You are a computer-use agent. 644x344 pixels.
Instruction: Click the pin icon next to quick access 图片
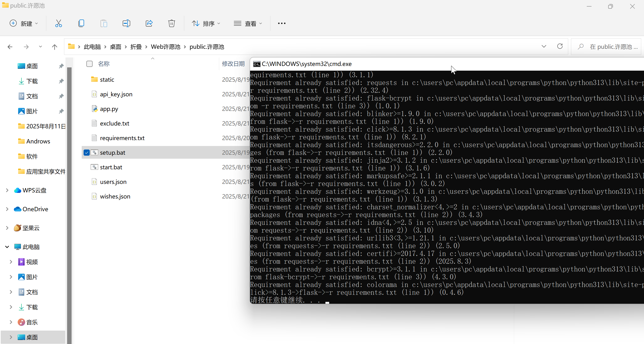tap(61, 111)
